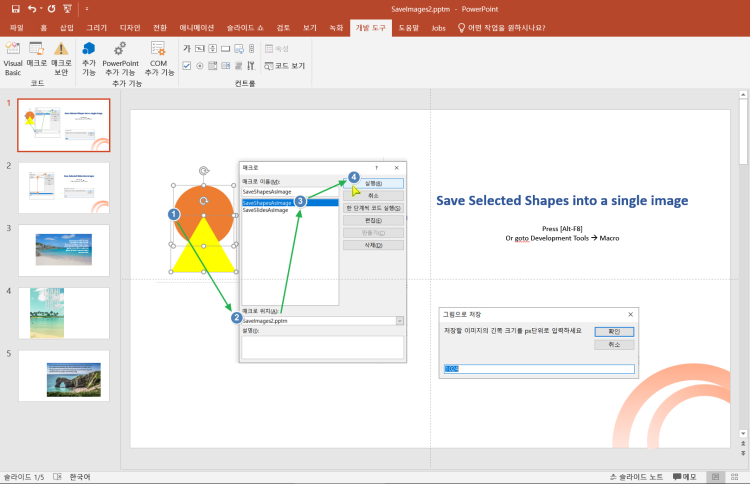Redo the last action
750x484 pixels.
point(52,9)
